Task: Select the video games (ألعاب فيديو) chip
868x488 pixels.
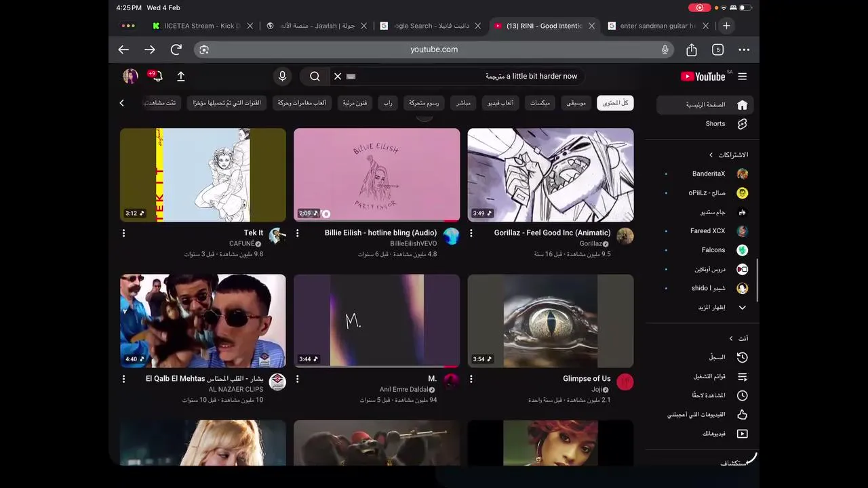Action: point(501,103)
